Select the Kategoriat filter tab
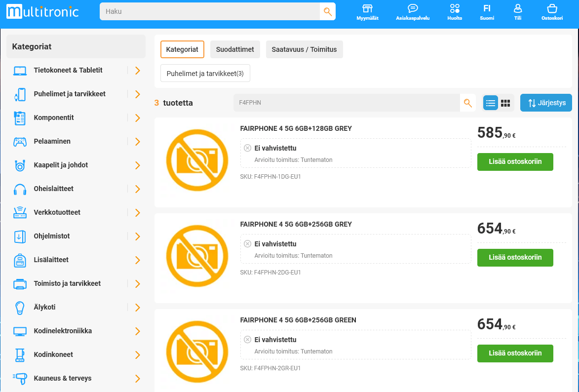This screenshot has width=579, height=392. 182,49
